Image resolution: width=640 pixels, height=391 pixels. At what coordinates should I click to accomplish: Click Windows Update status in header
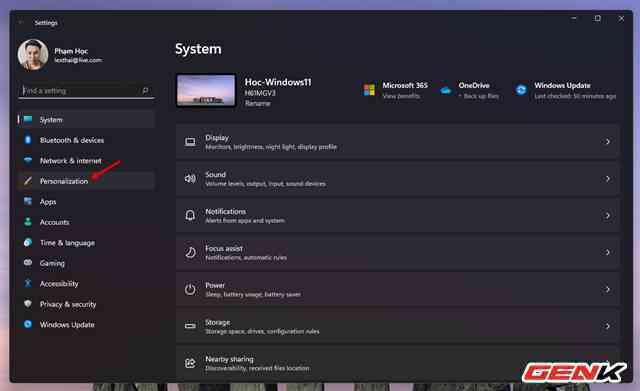tap(565, 90)
